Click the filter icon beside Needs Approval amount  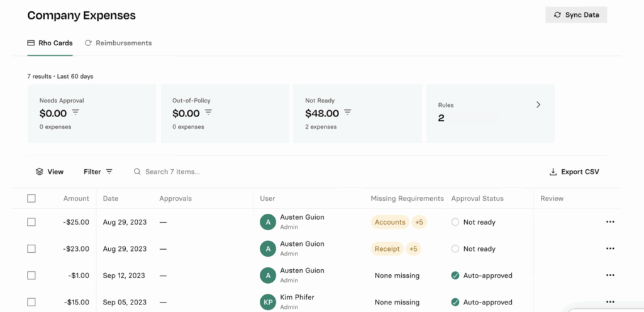[x=75, y=113]
